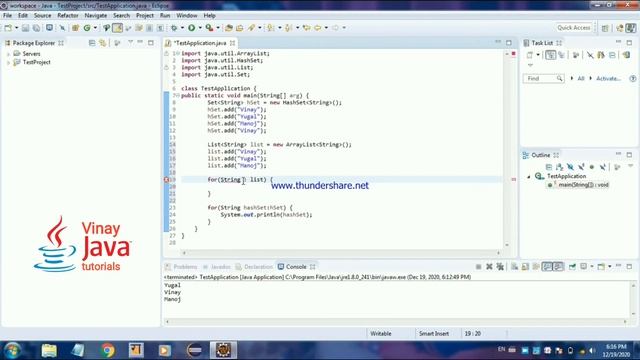Viewport: 640px width, 360px height.
Task: Click the Last Edit Location arrow icon
Action: [307, 28]
